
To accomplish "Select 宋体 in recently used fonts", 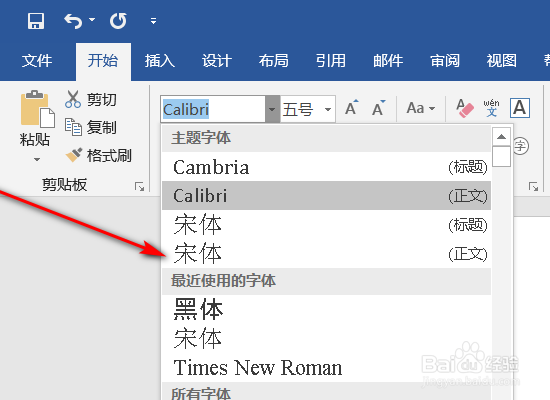I will 326,338.
